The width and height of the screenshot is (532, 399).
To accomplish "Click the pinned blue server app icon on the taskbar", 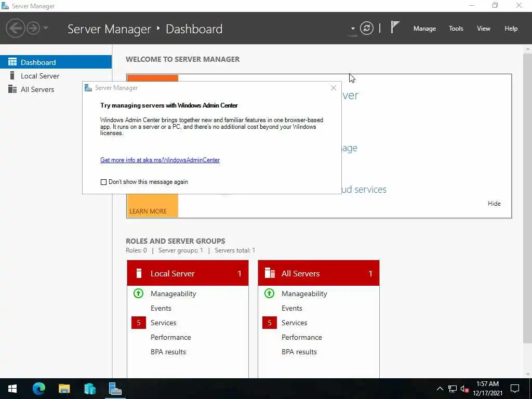I will [x=89, y=389].
